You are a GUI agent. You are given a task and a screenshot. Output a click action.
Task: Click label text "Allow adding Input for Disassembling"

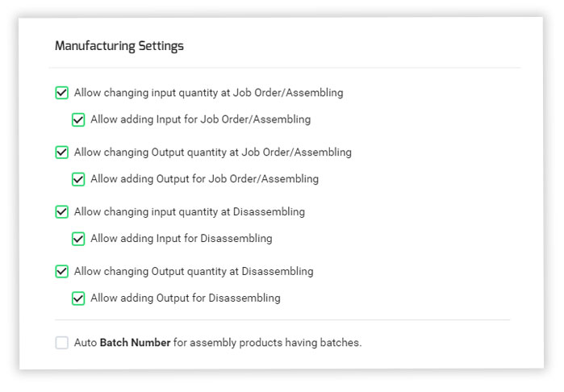pos(181,239)
